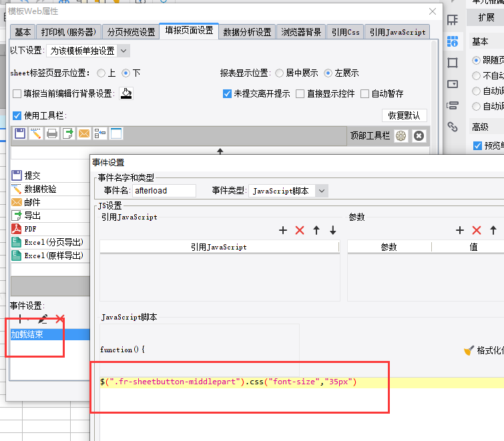Click the email envelope icon in the top toolbar
504x441 pixels.
84,133
